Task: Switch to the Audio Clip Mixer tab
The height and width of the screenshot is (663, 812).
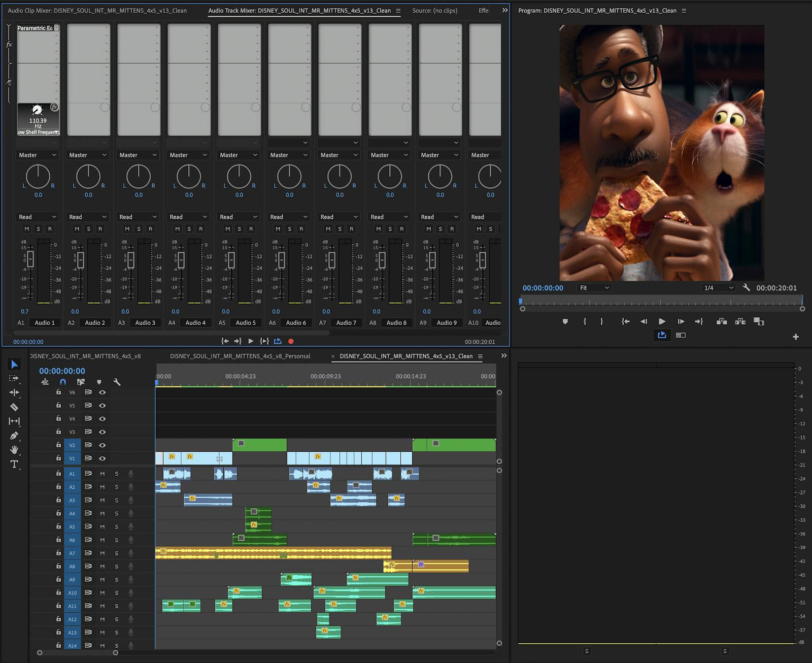Action: (97, 10)
